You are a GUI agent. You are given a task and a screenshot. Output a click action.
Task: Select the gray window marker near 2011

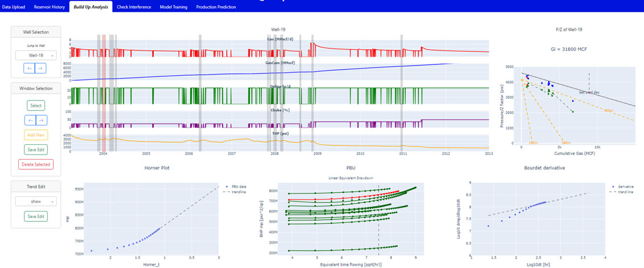(x=402, y=94)
